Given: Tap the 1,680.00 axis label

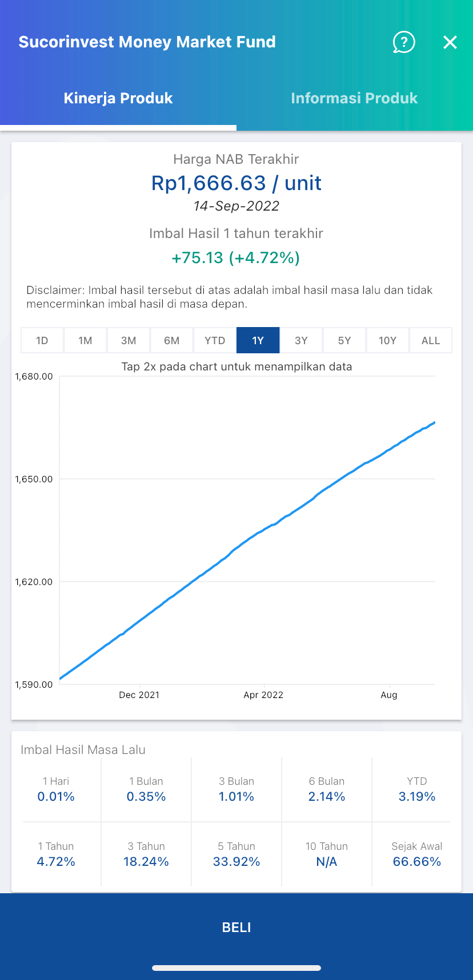Looking at the screenshot, I should point(34,377).
